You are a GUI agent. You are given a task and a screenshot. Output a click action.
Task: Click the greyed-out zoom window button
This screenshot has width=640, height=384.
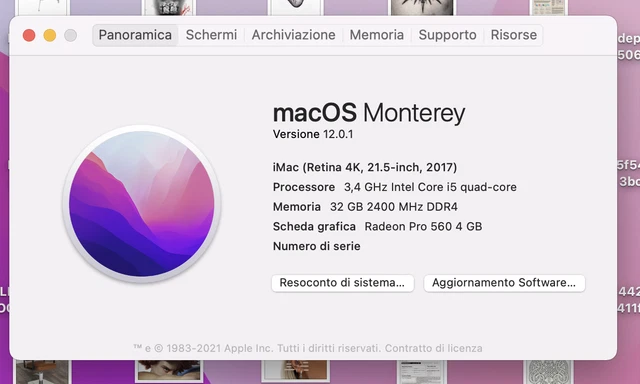click(x=71, y=36)
